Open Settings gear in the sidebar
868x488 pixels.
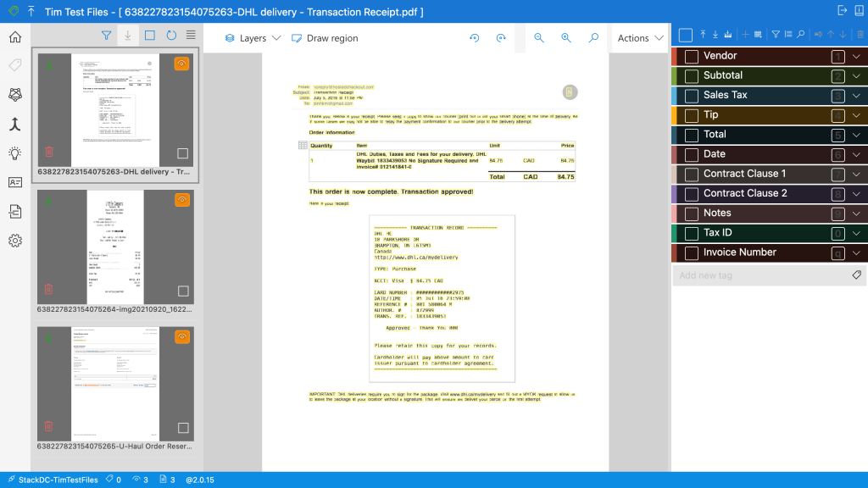point(15,241)
